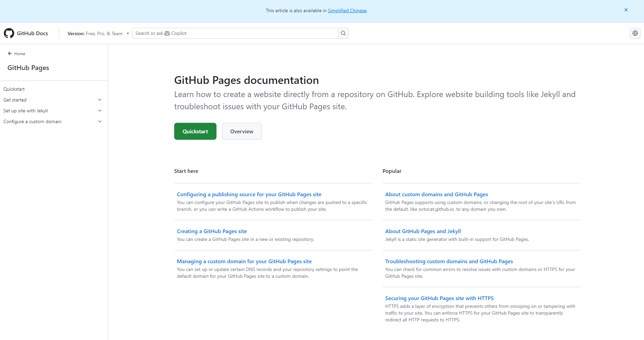Open the language selector globe icon
Screen dimensions: 644x340
click(x=635, y=33)
